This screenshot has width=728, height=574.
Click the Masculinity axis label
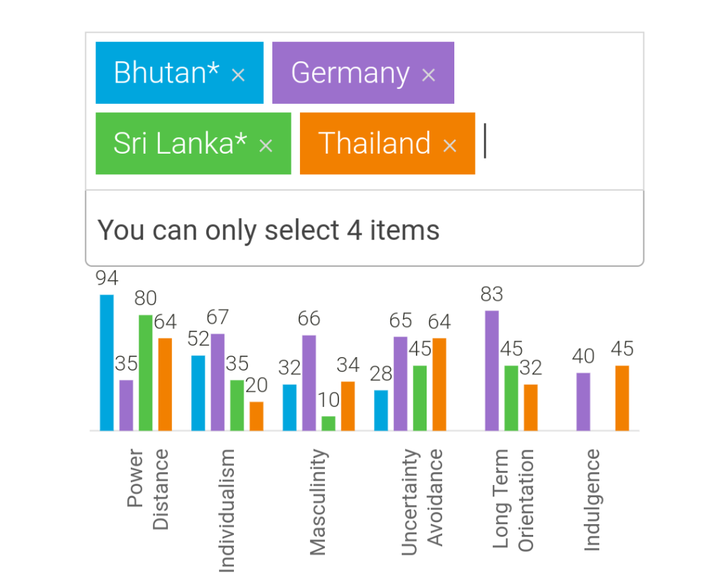coord(318,502)
